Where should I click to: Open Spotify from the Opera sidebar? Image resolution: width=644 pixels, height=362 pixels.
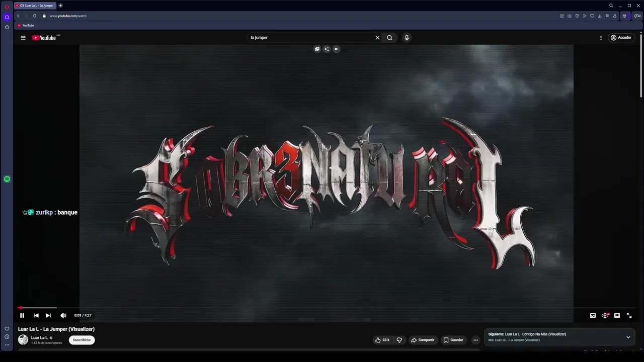click(x=7, y=179)
